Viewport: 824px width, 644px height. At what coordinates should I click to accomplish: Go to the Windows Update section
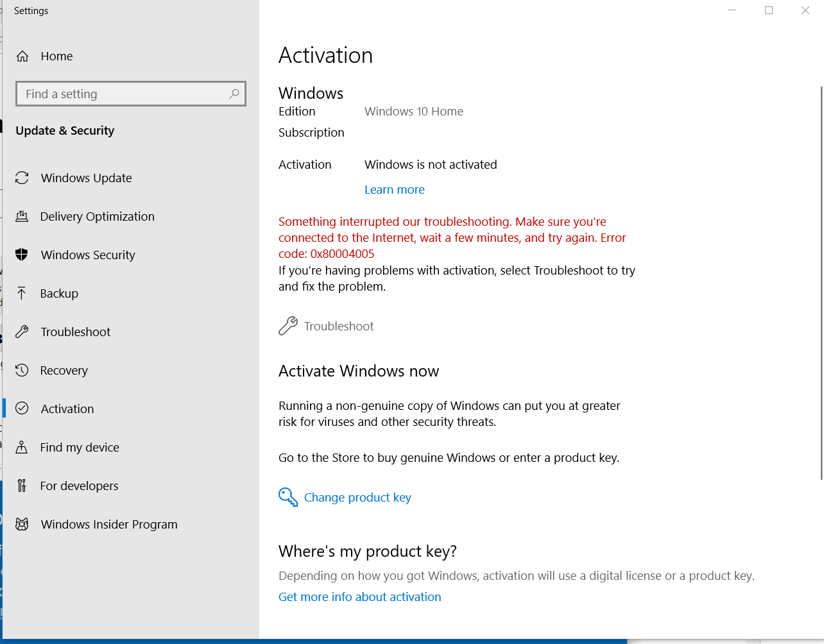coord(86,178)
